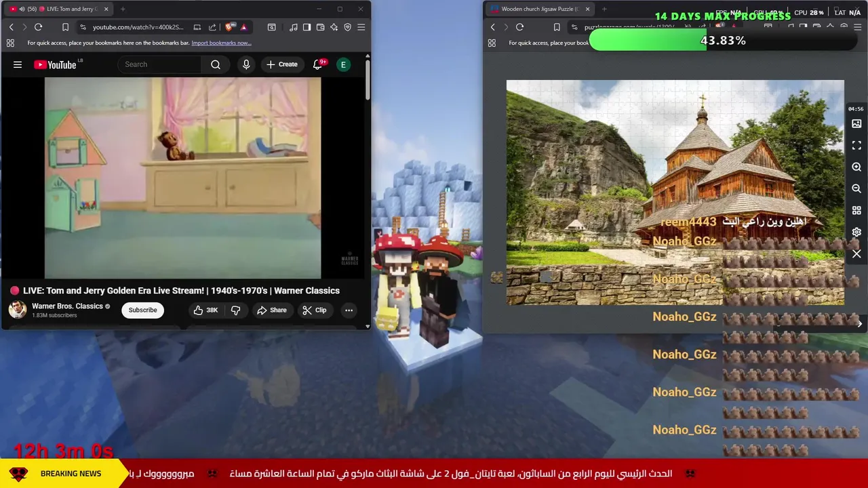The height and width of the screenshot is (488, 868).
Task: Open the tab search icon in left browser
Action: [x=271, y=27]
